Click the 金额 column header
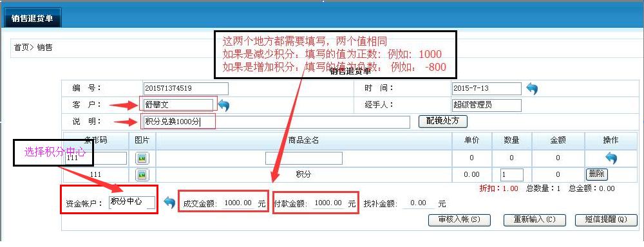The height and width of the screenshot is (247, 644). tap(558, 140)
